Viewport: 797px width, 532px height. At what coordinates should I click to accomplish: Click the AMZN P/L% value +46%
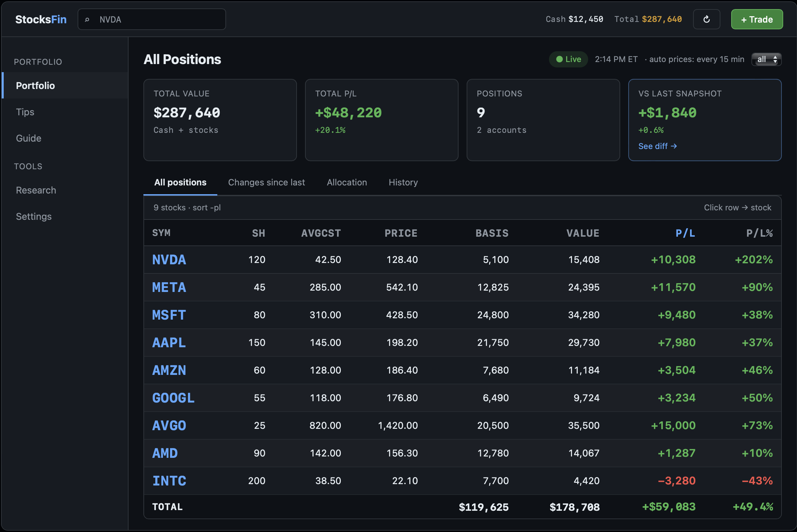[757, 370]
